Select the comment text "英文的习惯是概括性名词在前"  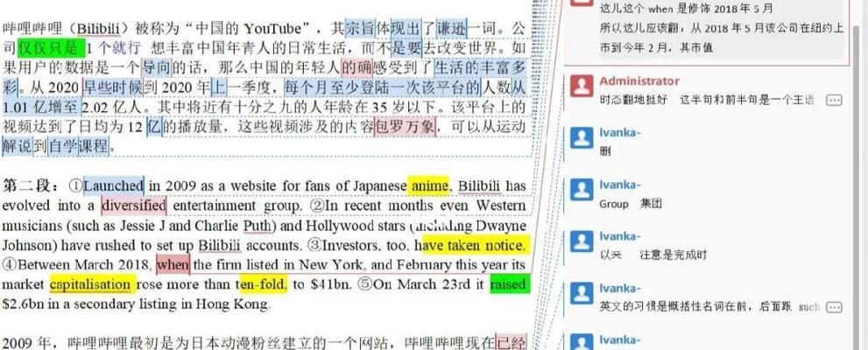(x=695, y=307)
